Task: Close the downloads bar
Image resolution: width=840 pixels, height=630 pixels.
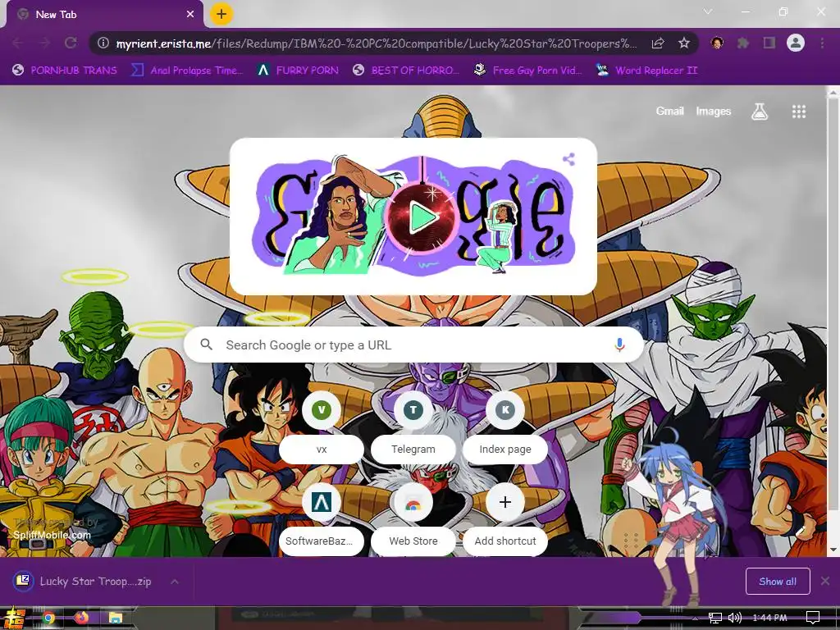Action: (x=825, y=581)
